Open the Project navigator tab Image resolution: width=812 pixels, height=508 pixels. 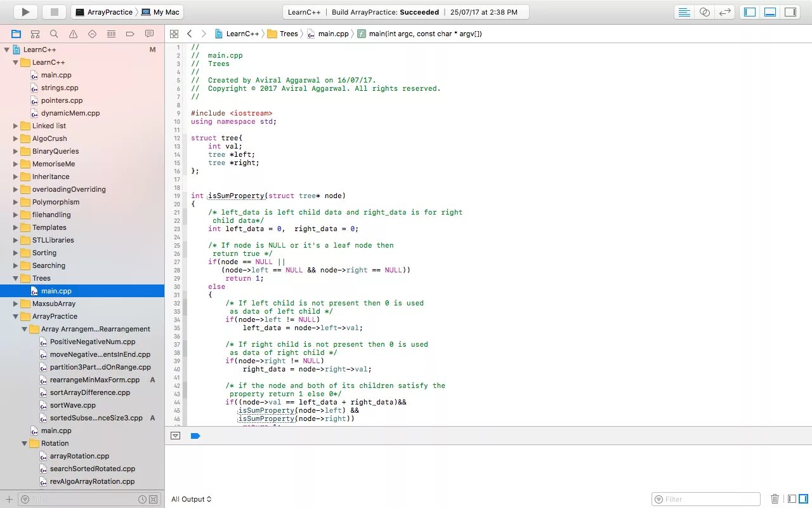click(16, 34)
